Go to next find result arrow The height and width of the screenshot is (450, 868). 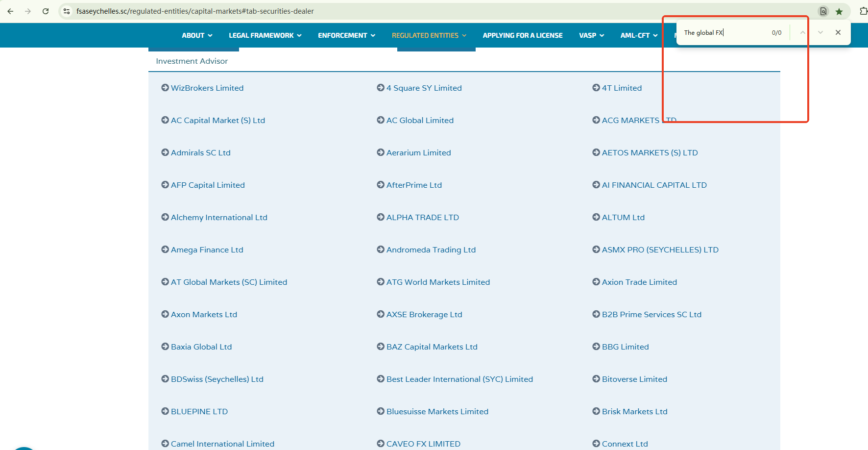coord(820,32)
